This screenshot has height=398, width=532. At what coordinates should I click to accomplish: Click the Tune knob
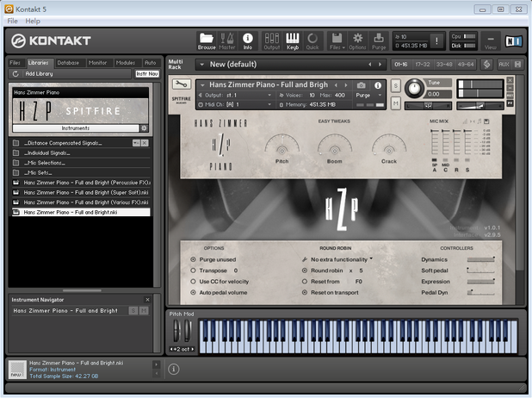(414, 88)
